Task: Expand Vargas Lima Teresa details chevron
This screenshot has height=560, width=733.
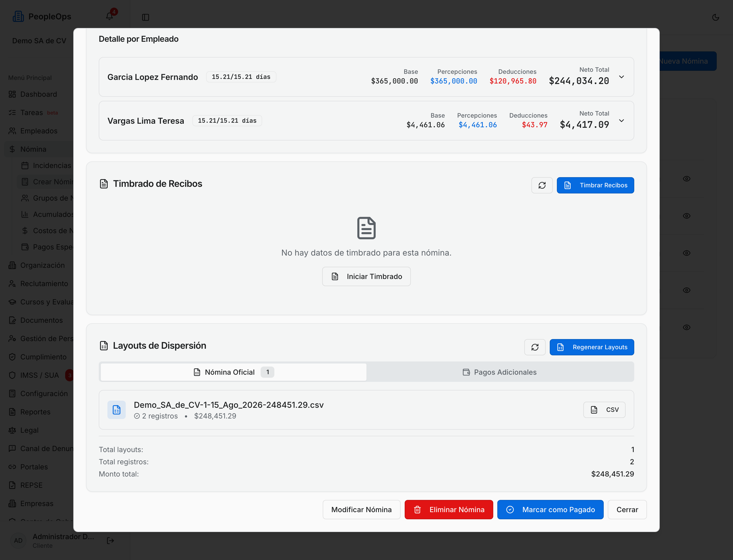Action: coord(621,121)
